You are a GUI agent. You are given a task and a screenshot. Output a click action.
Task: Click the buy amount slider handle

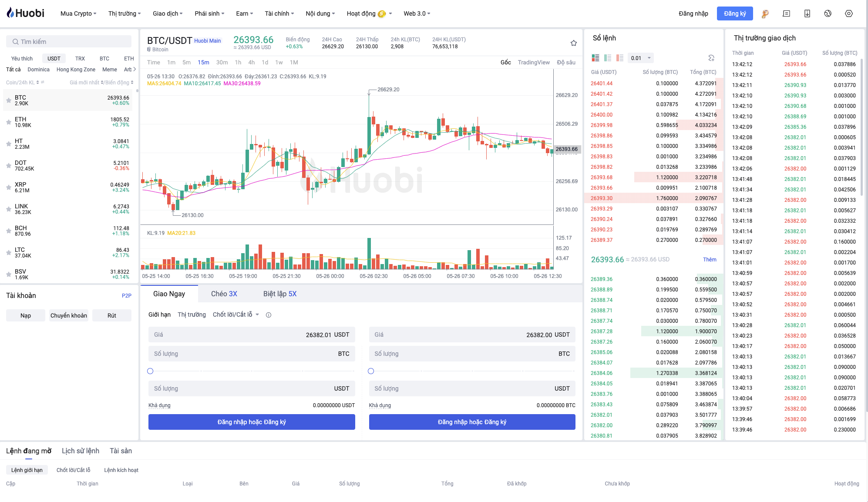tap(150, 371)
